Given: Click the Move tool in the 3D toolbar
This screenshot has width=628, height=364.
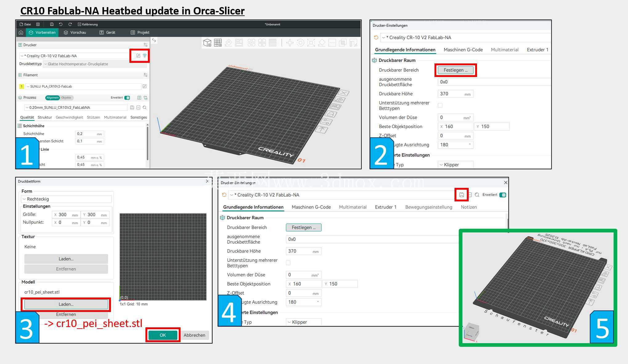Looking at the screenshot, I should click(290, 43).
